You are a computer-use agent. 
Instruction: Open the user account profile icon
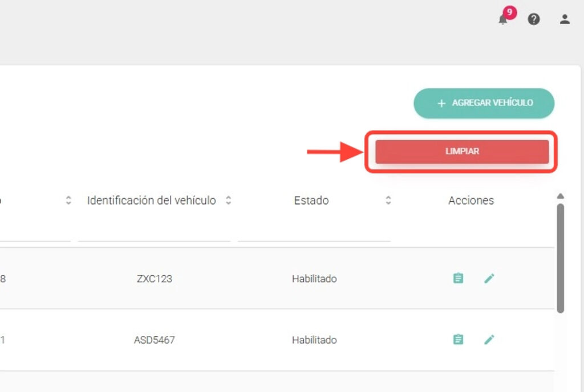pos(565,19)
